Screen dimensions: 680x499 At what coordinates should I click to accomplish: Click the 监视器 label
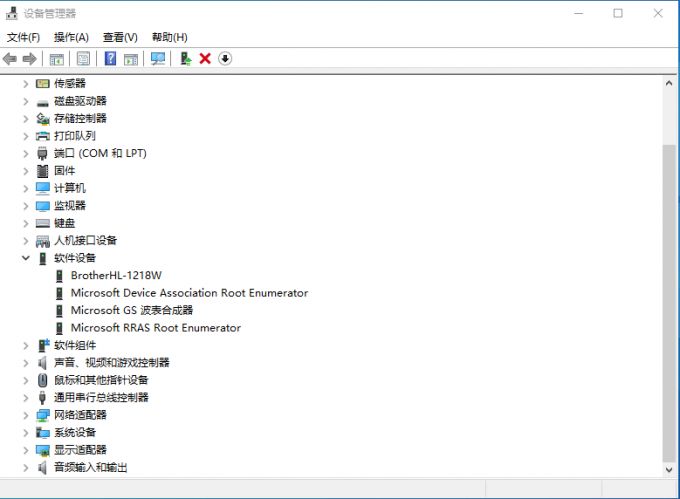(x=70, y=206)
